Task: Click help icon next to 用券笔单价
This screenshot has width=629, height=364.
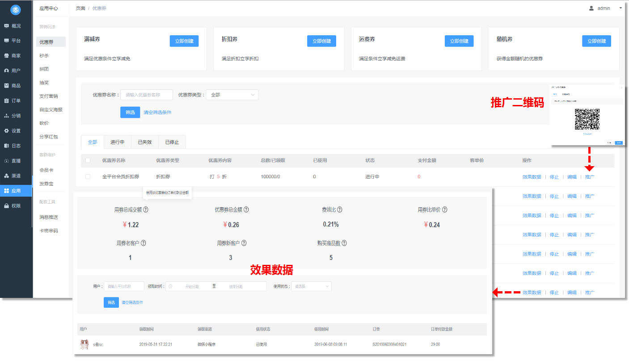Action: pyautogui.click(x=444, y=209)
